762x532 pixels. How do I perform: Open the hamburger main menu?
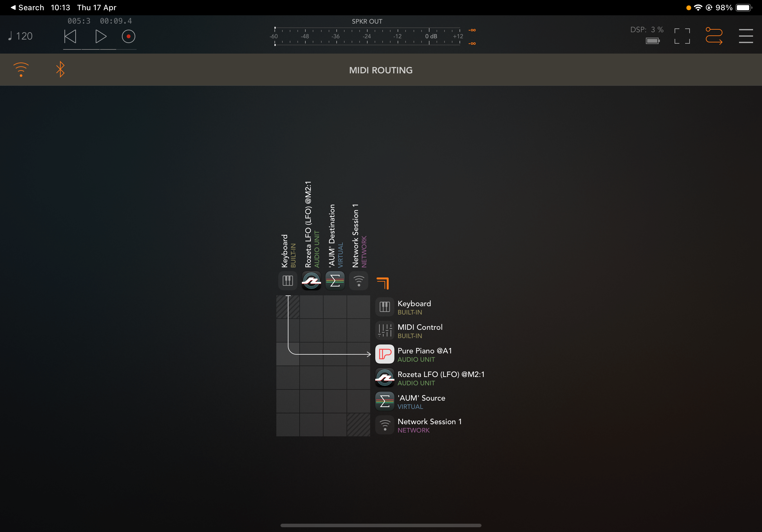745,36
